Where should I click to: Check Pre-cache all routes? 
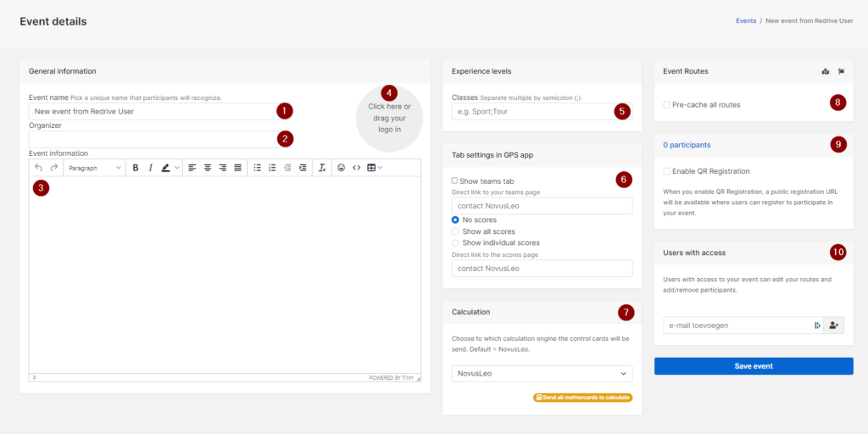(667, 105)
